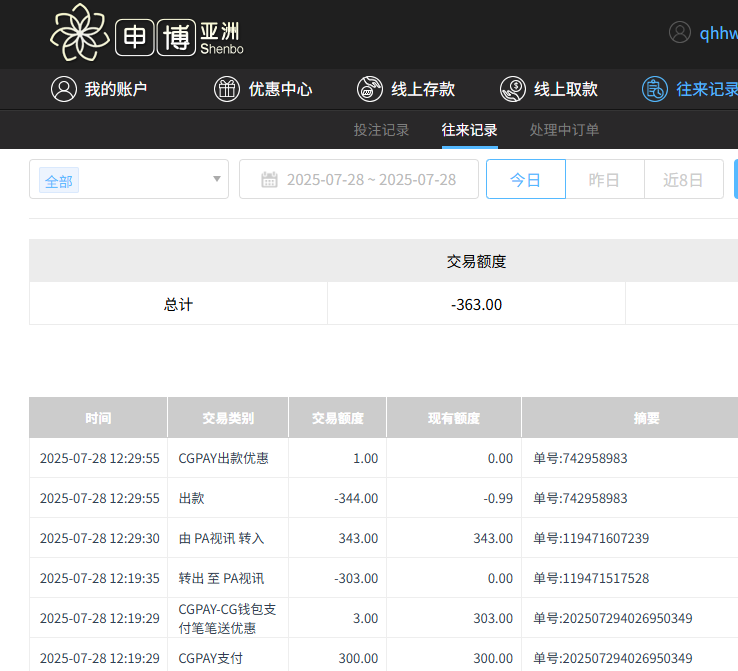Click the 交易额度 column header
The image size is (738, 671).
tap(337, 418)
